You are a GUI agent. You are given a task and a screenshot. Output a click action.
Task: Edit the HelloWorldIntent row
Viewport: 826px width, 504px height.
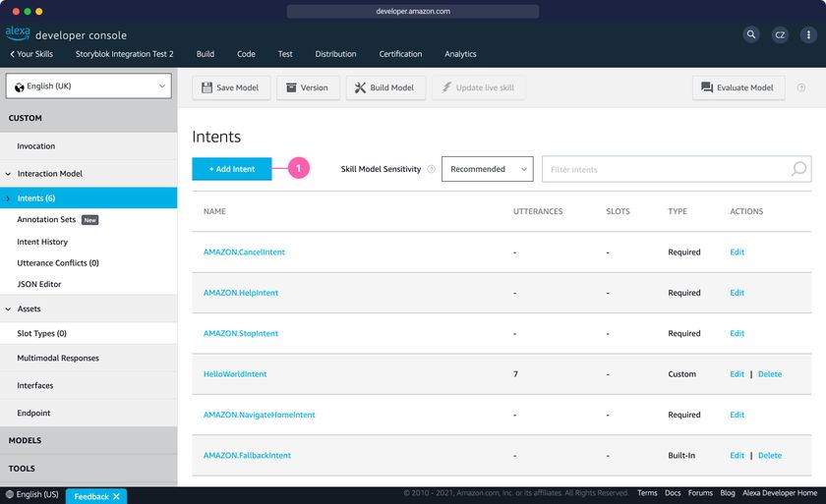[x=737, y=374]
